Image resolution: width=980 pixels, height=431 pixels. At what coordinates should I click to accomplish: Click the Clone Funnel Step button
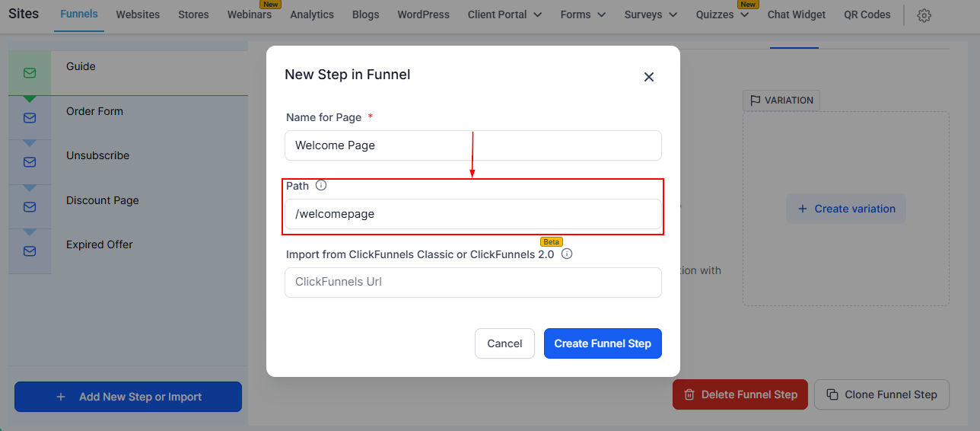pos(882,394)
